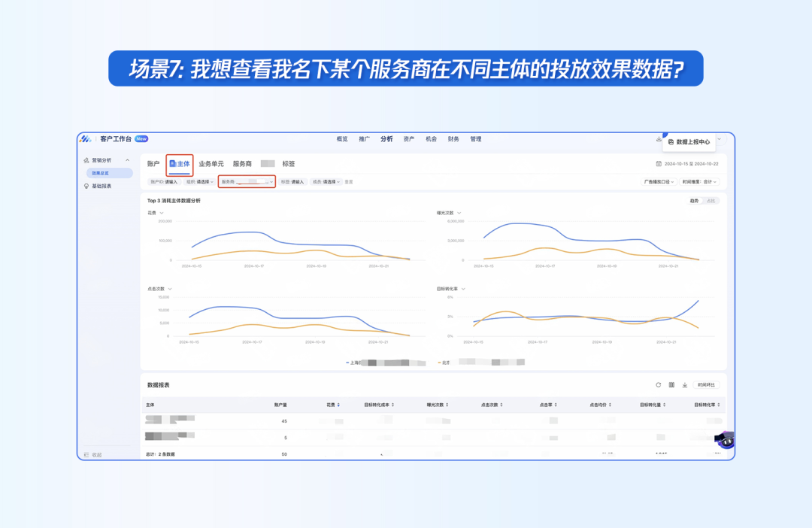The width and height of the screenshot is (812, 528).
Task: Toggle the blue 上海 legend series
Action: click(x=386, y=363)
